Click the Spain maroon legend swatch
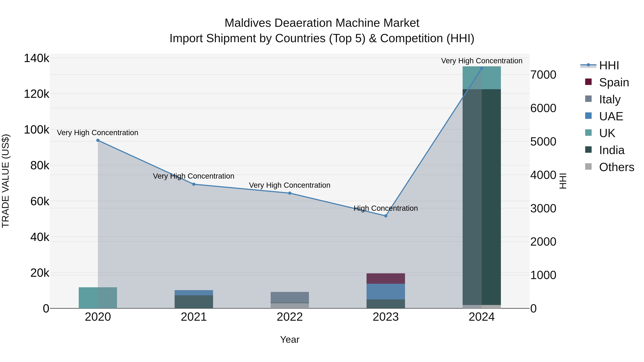This screenshot has height=362, width=644. 589,82
